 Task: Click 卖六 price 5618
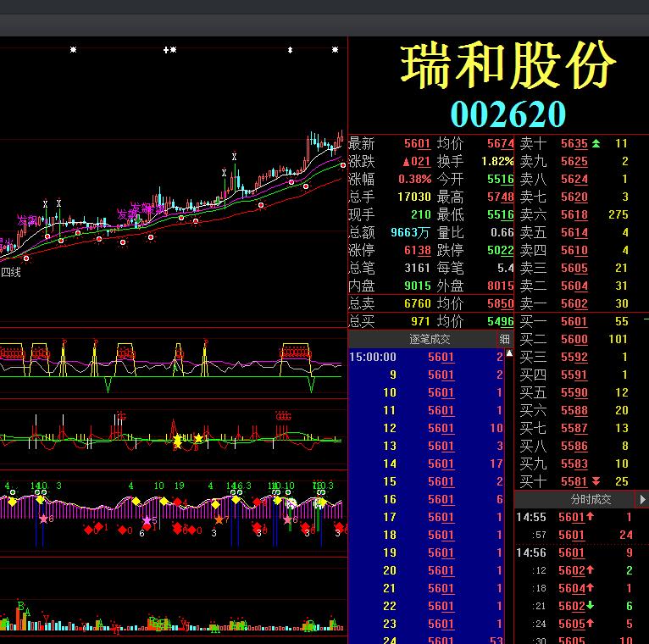pyautogui.click(x=574, y=214)
